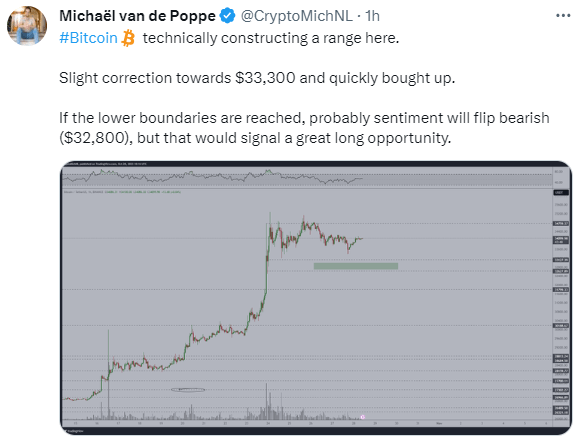Image resolution: width=586 pixels, height=446 pixels.
Task: Click the tall green breakout candle
Action: point(267,273)
